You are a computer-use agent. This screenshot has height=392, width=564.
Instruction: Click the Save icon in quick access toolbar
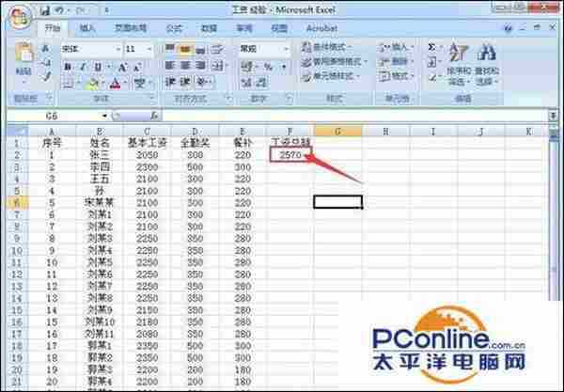coord(46,9)
